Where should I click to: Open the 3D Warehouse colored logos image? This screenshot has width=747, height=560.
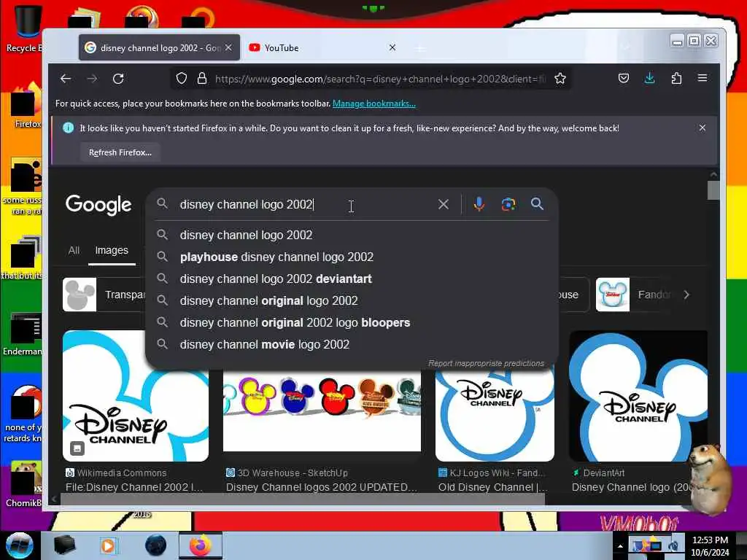pyautogui.click(x=322, y=412)
